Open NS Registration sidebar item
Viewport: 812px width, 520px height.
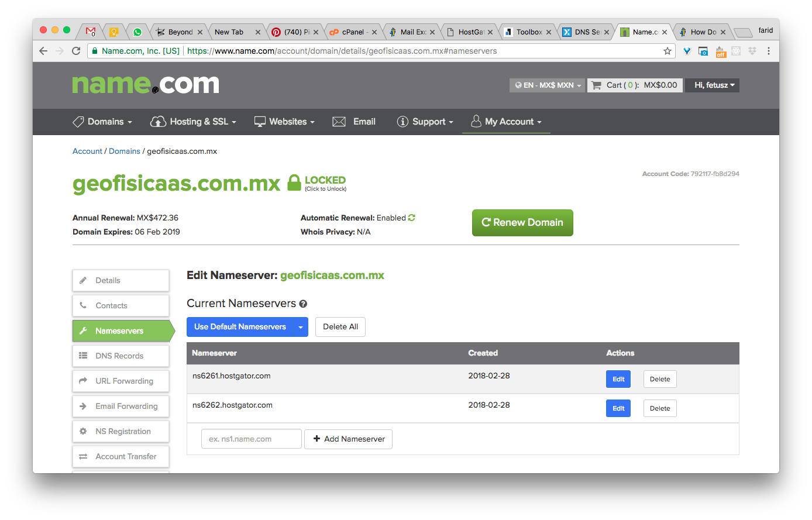(x=121, y=432)
